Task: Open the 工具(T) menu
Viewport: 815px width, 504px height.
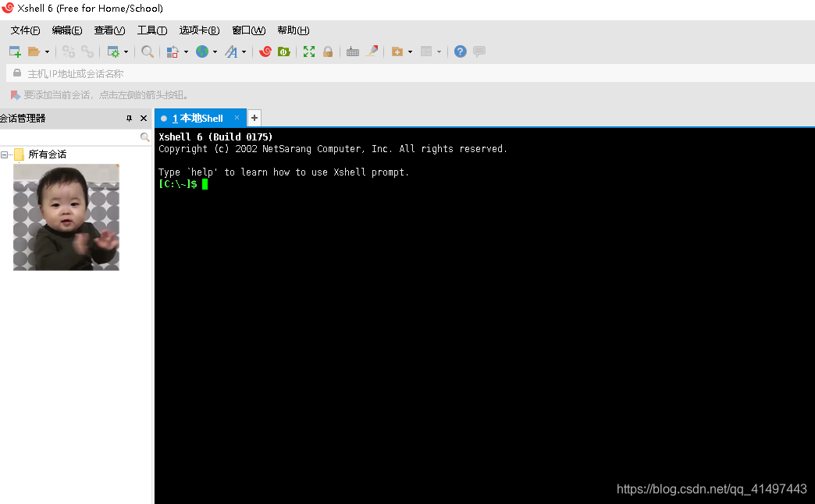Action: 152,30
